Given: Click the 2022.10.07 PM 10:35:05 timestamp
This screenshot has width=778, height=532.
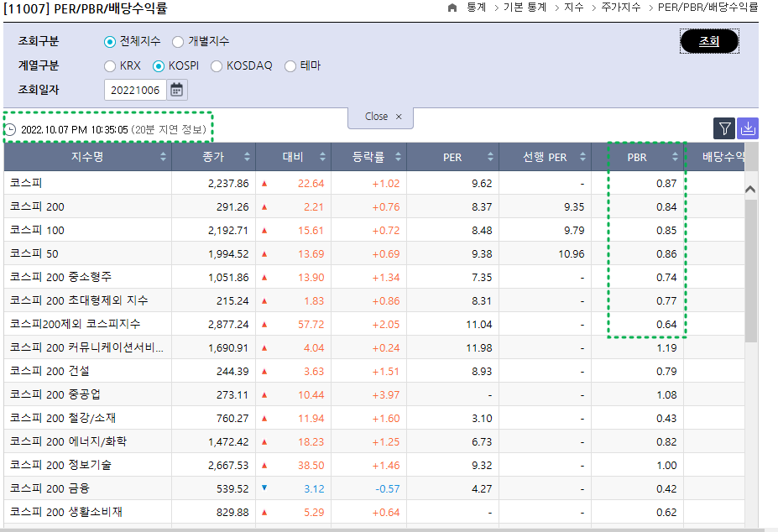Looking at the screenshot, I should coord(75,129).
